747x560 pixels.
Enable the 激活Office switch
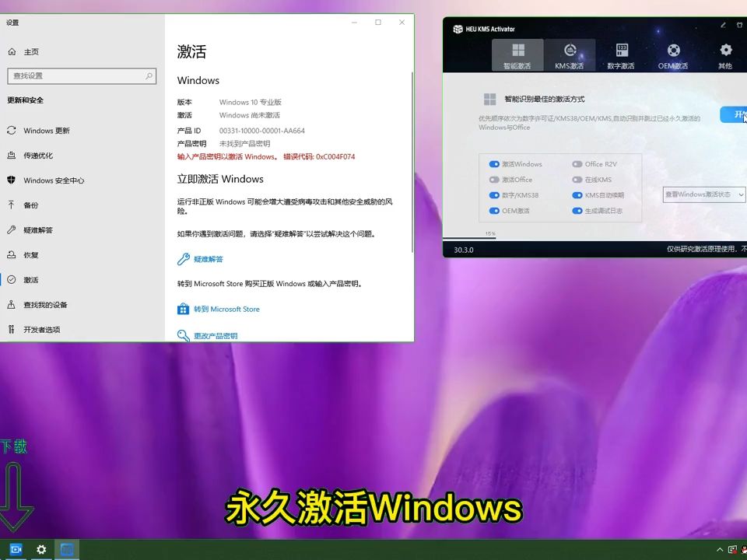point(494,180)
